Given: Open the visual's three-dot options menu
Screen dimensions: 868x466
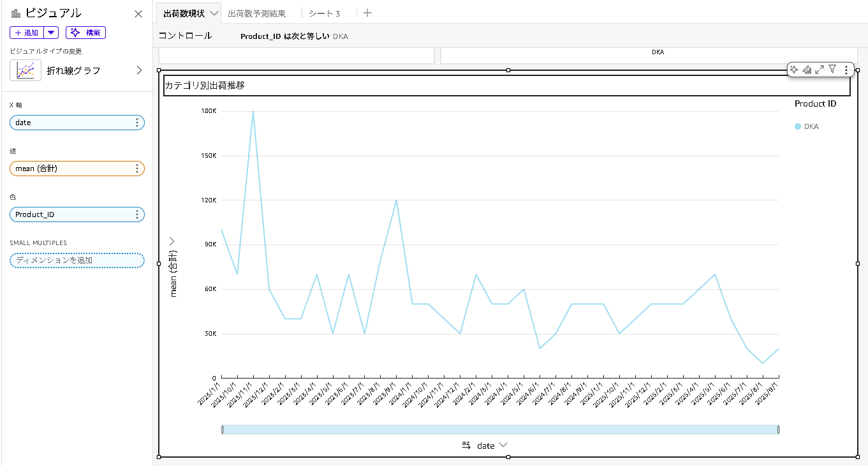Looking at the screenshot, I should (846, 70).
